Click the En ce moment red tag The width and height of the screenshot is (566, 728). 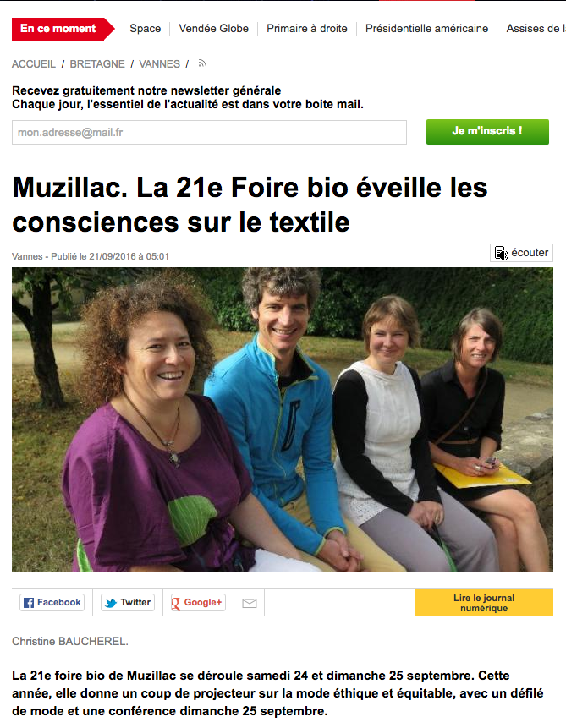click(63, 29)
